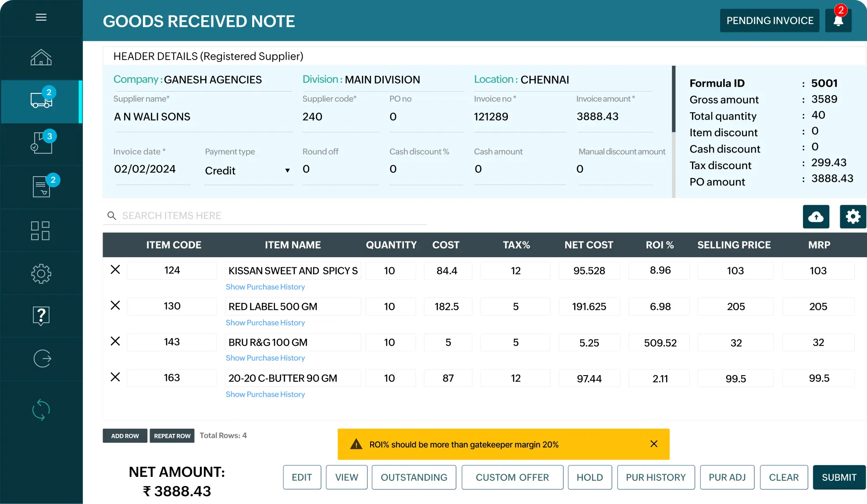Click the sync refresh icon at sidebar bottom
Viewport: 867px width, 504px height.
41,410
